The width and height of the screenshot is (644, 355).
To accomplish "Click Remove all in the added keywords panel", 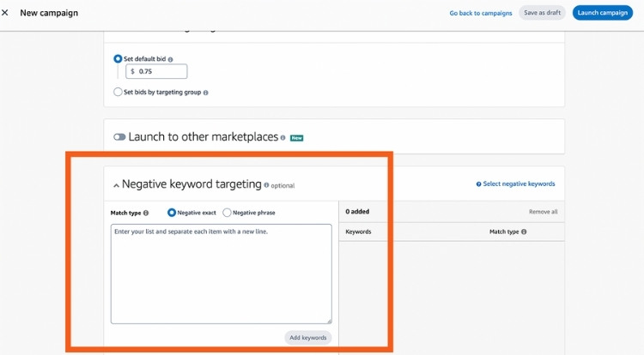I will point(543,212).
